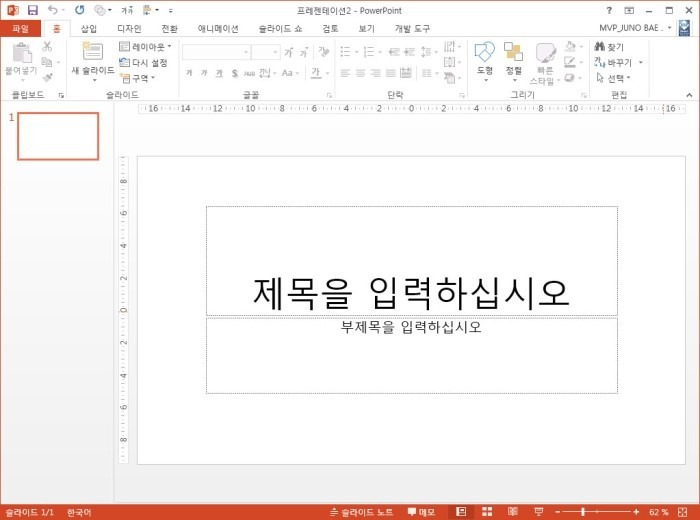Screen dimensions: 700x520
Task: Switch to the Design (디자인) tab
Action: pos(129,29)
